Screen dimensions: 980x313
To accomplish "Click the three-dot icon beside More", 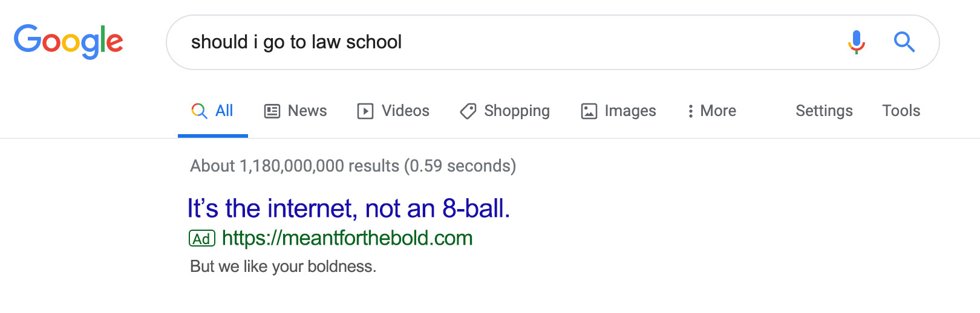I will 690,111.
